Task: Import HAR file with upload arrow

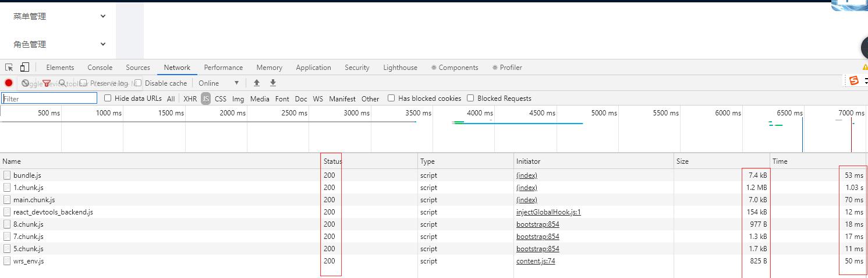Action: pos(256,83)
